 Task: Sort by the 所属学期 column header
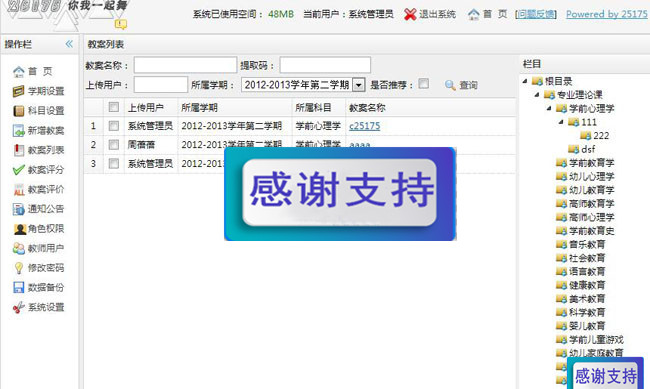pos(235,107)
